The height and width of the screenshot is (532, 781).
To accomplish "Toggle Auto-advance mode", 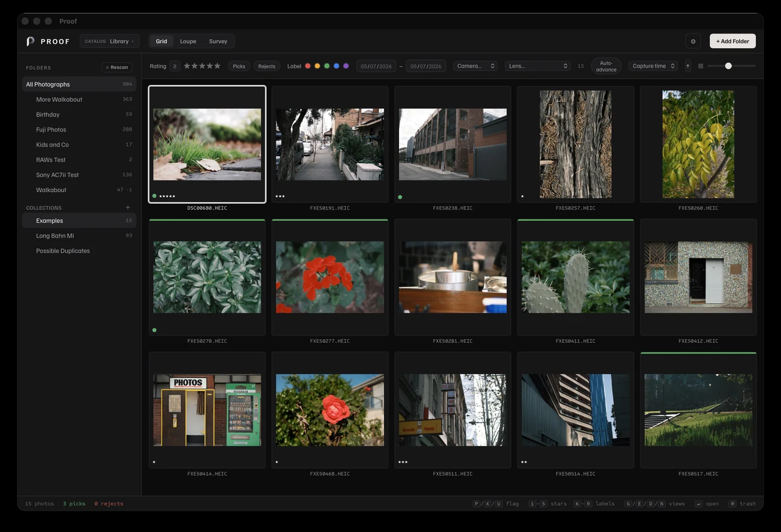I will click(x=606, y=66).
